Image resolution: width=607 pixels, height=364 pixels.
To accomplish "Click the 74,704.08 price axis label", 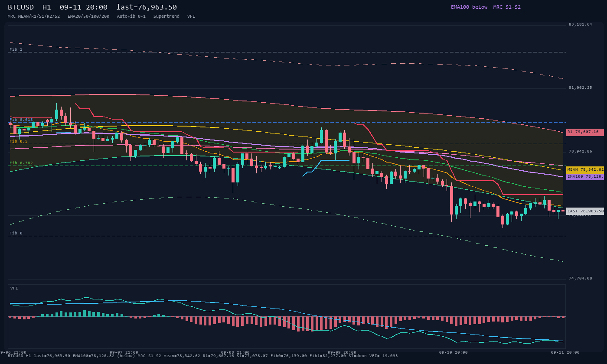I will pos(580,278).
